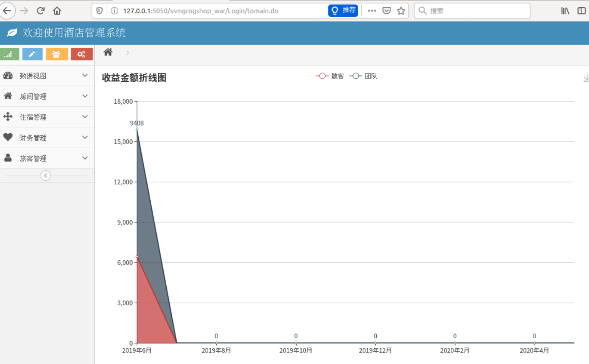Click the 2019年6月 axis label

[137, 351]
